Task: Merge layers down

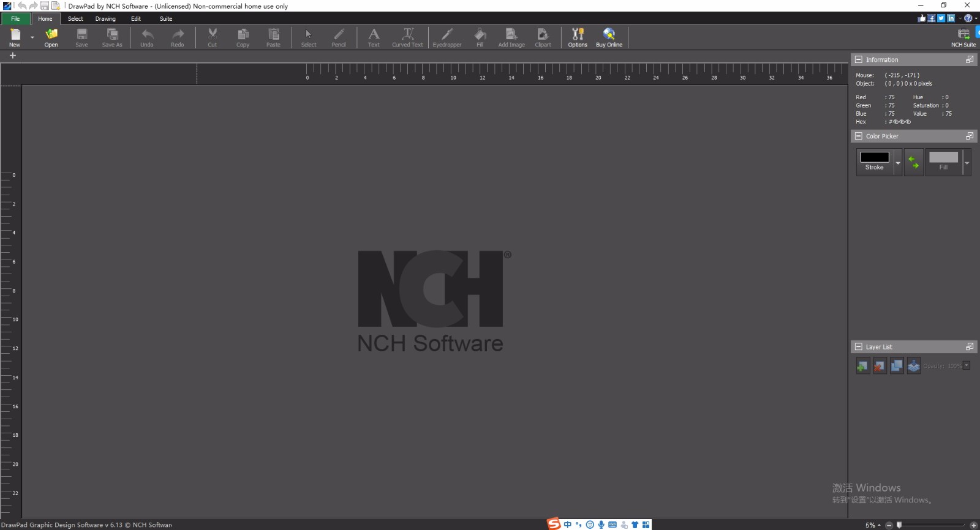Action: click(x=914, y=366)
